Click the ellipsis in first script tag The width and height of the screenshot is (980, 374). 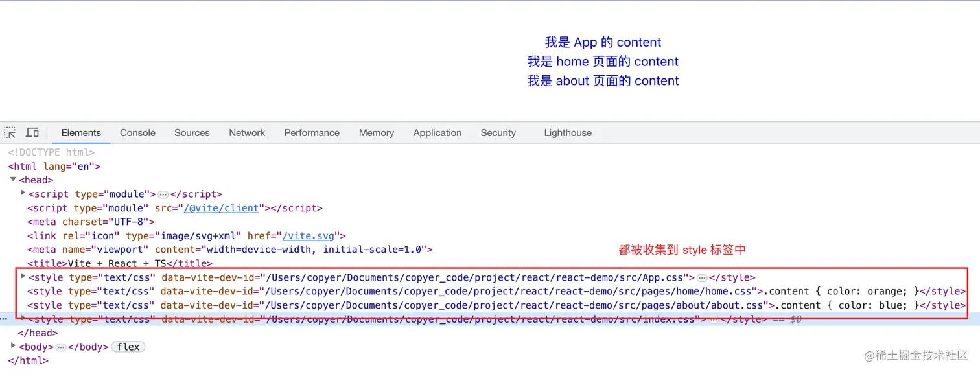click(x=163, y=194)
